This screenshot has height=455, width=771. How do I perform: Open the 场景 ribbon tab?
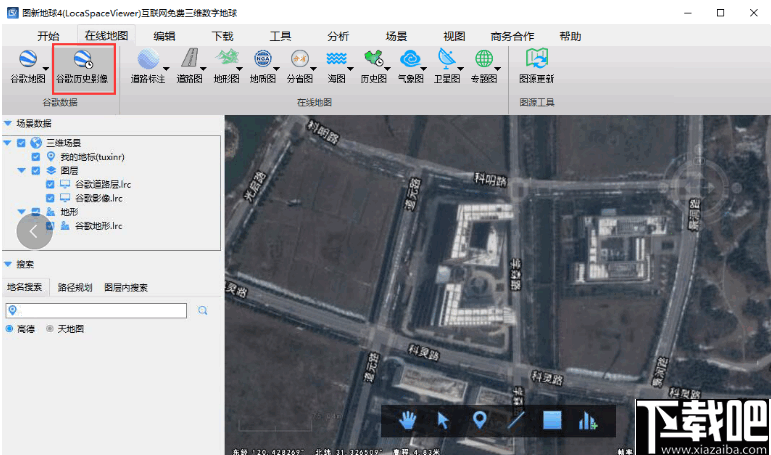pos(396,36)
